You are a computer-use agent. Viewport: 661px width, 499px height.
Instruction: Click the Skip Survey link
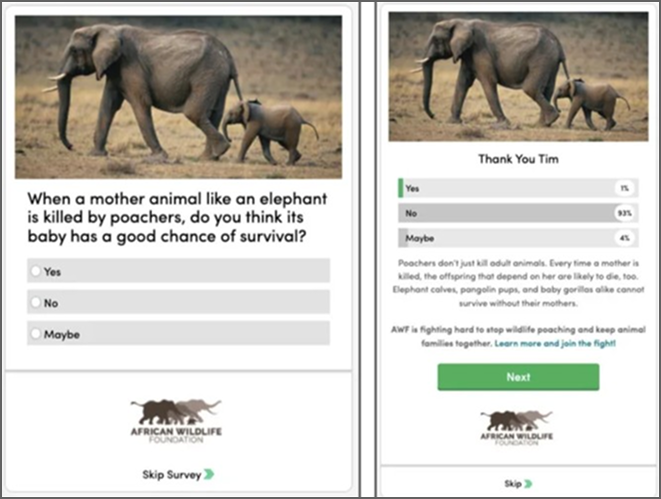pos(171,474)
